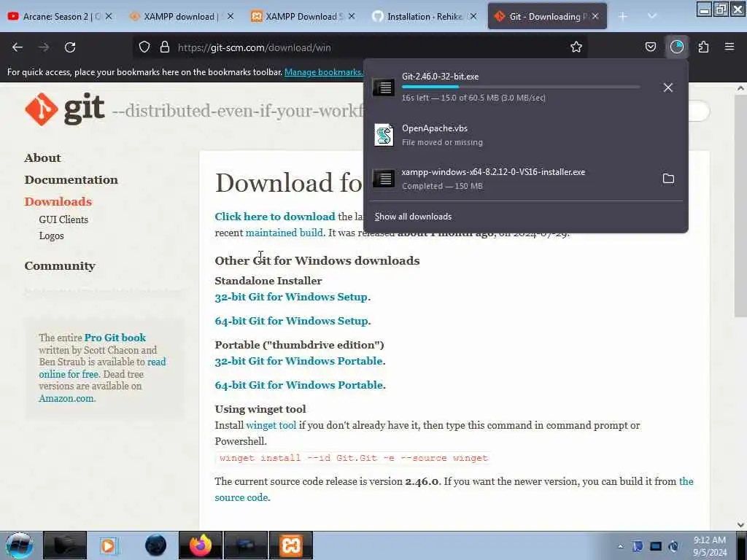This screenshot has width=747, height=560.
Task: Go to the Documentation section
Action: (71, 179)
